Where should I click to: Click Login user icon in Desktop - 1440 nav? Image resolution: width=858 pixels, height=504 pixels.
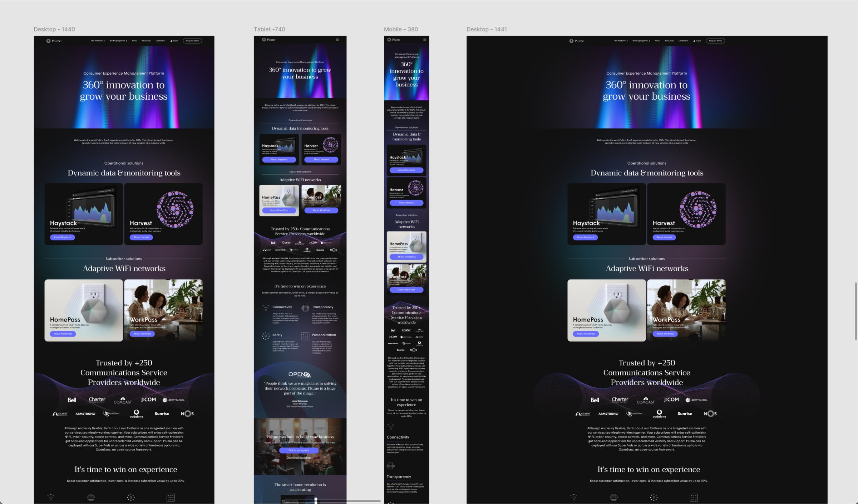pyautogui.click(x=171, y=41)
